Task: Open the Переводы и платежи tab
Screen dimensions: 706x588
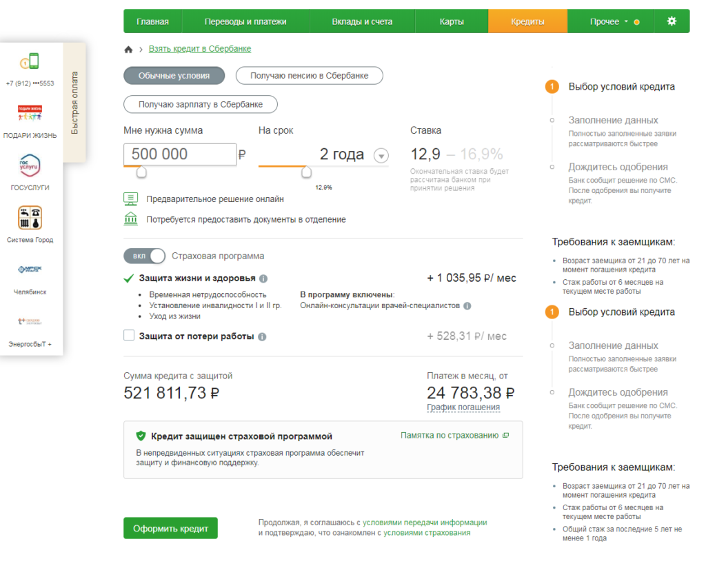Action: click(x=245, y=21)
